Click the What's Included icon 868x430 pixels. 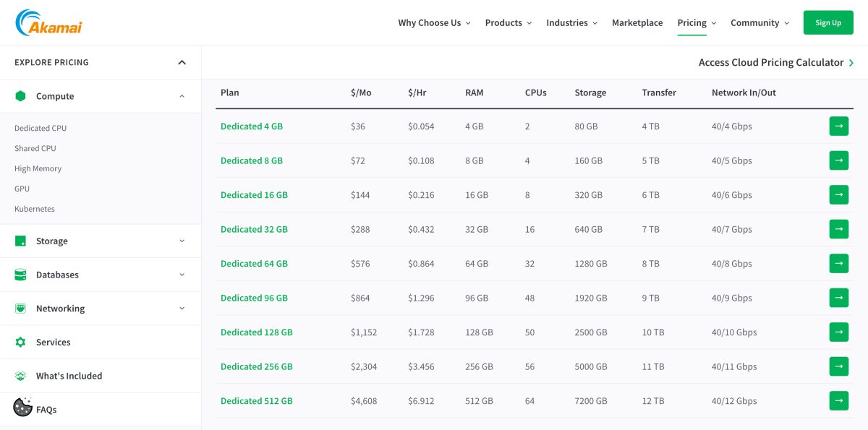click(x=20, y=376)
